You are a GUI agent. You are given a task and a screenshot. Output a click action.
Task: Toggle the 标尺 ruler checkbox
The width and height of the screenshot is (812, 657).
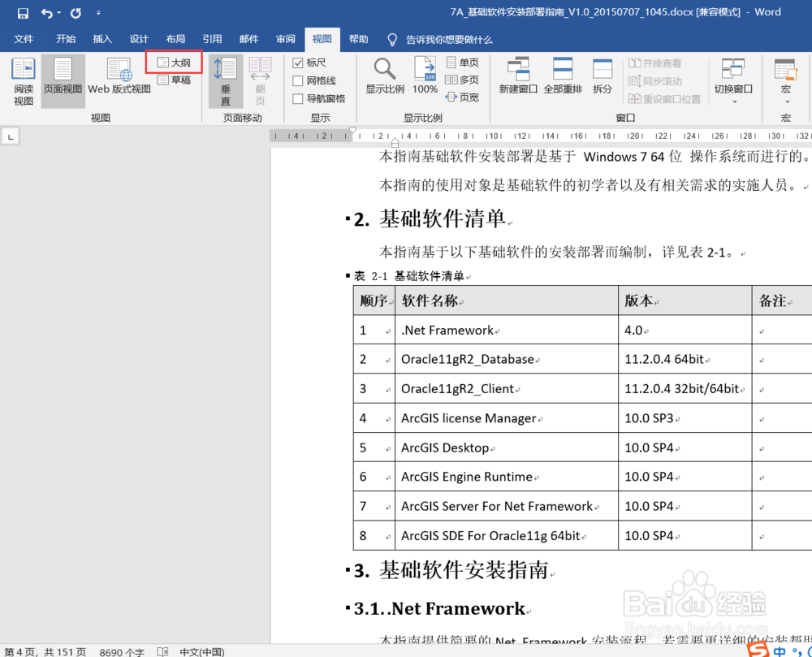point(298,63)
